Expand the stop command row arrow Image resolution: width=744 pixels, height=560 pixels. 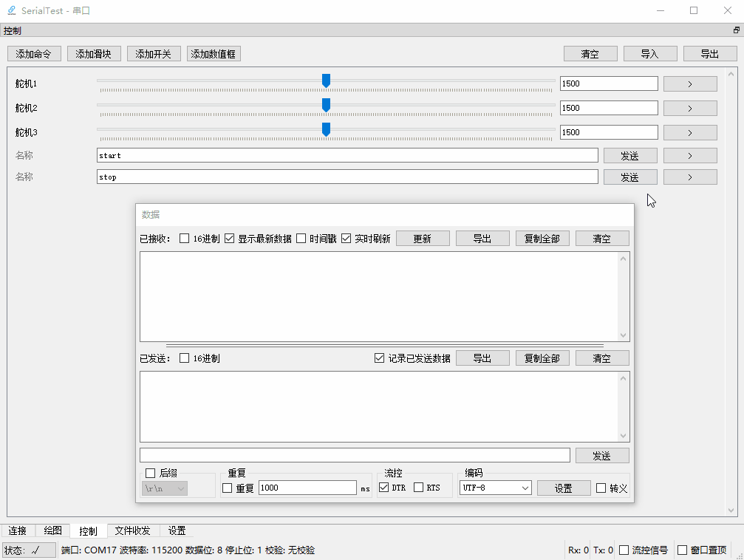689,177
